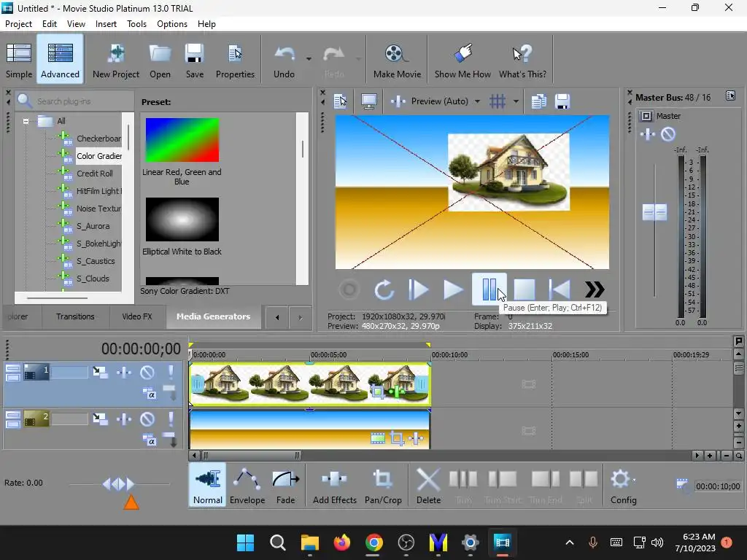Open the Insert menu

click(x=106, y=24)
